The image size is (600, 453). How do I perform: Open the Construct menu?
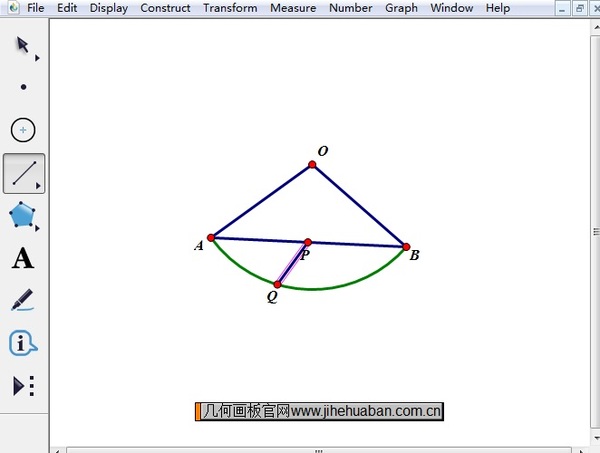165,8
